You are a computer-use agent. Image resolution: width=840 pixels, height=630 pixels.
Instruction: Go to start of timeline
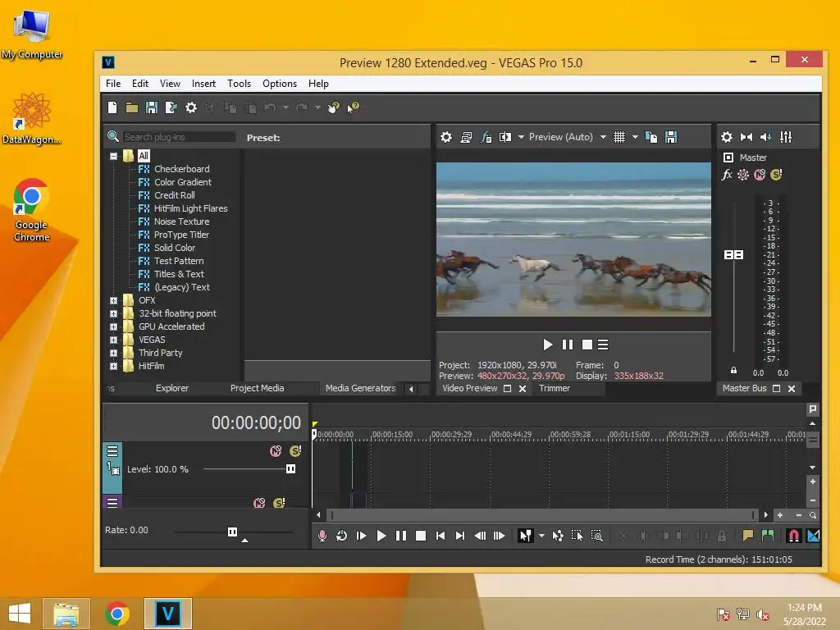tap(440, 536)
